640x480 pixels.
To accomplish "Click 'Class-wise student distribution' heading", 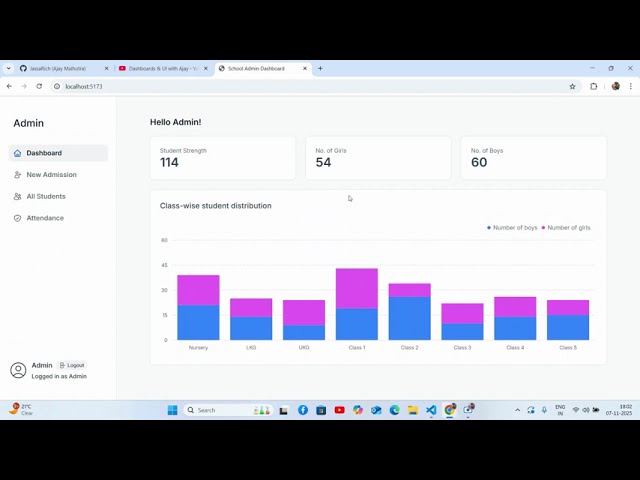I will 216,206.
